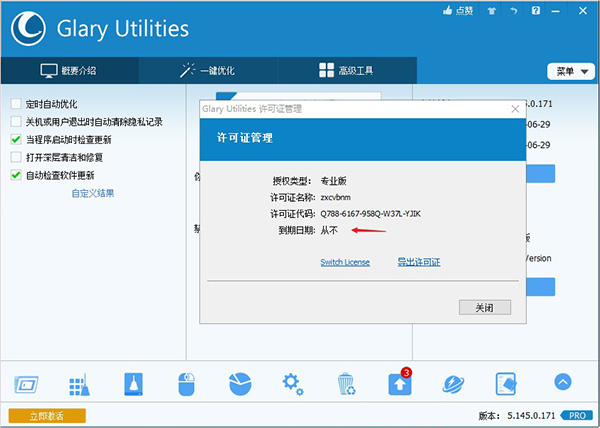This screenshot has height=428, width=600.
Task: Click the license name zxcvbnm
Action: 335,197
